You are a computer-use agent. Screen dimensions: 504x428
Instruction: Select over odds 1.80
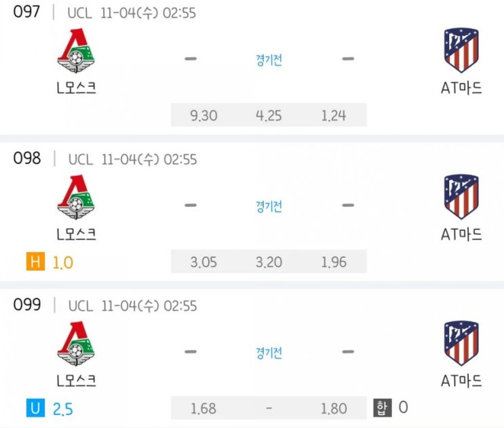[334, 408]
